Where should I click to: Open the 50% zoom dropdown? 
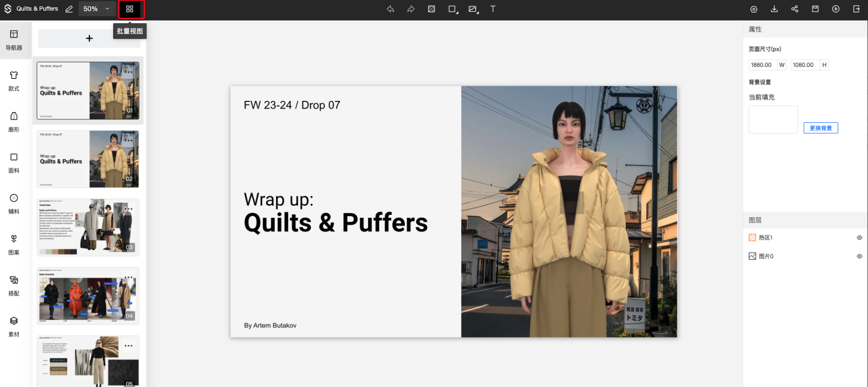pos(96,9)
